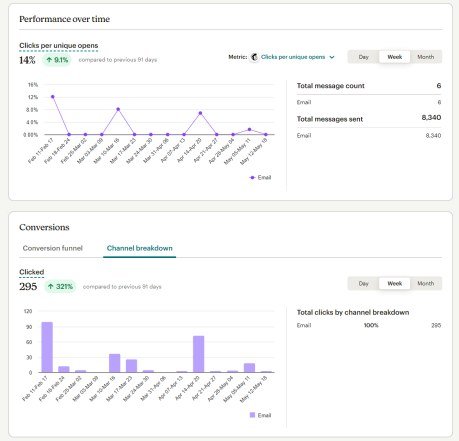Select the May 05-May 11 point on line chart
The width and height of the screenshot is (459, 441).
tap(250, 129)
